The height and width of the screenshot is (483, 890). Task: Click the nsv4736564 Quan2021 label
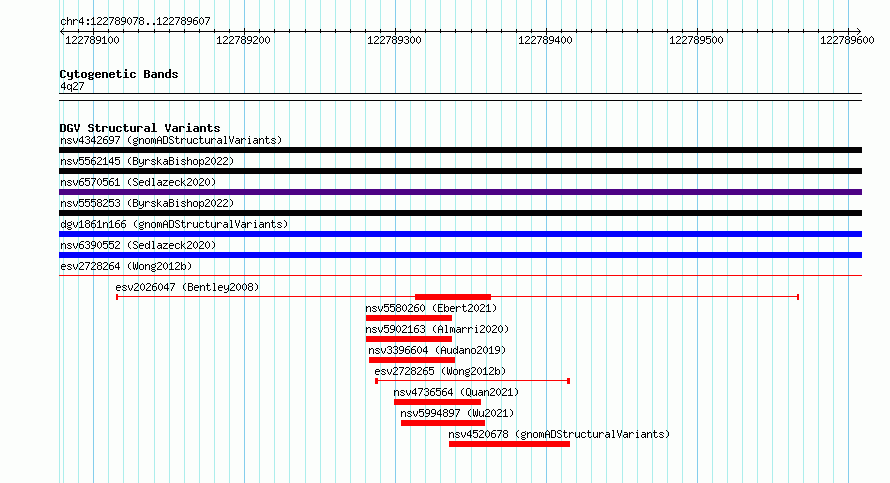[x=456, y=392]
